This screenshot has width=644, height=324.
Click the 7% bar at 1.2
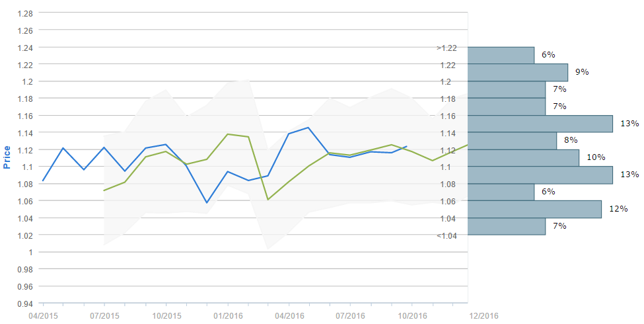[x=506, y=89]
